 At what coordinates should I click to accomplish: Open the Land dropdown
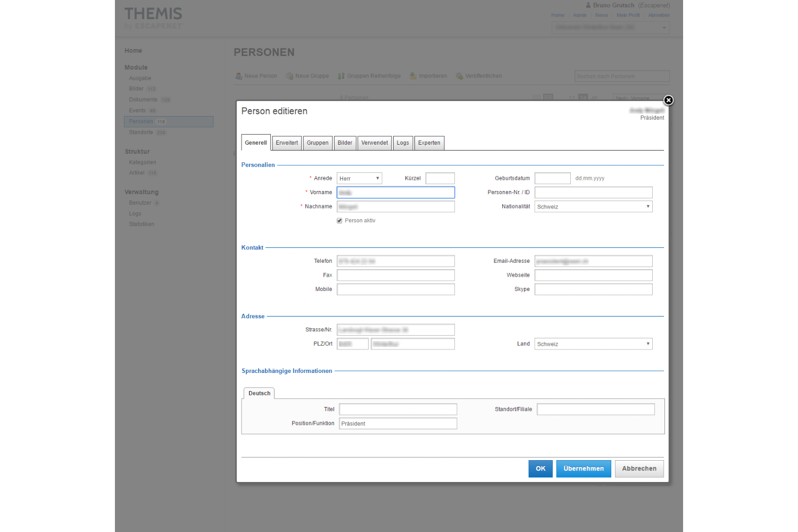tap(593, 344)
